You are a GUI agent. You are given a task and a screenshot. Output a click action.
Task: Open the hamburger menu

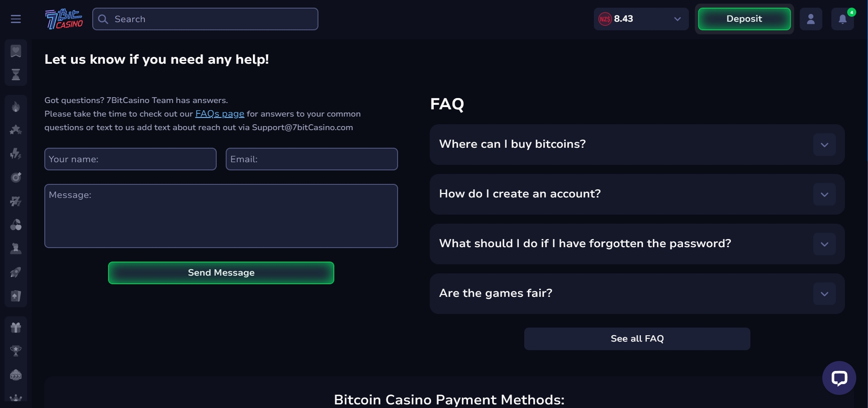click(x=16, y=19)
